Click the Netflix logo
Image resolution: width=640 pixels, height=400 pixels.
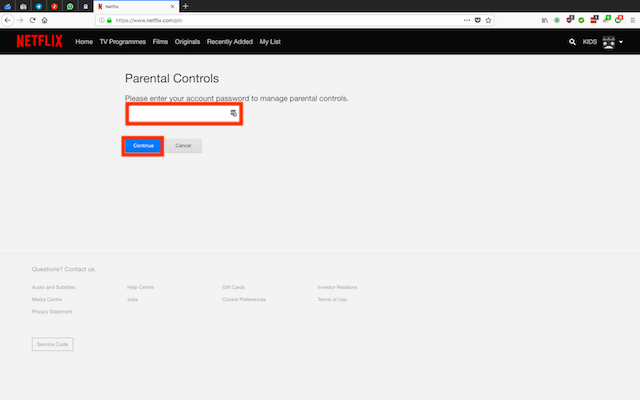[x=40, y=41]
